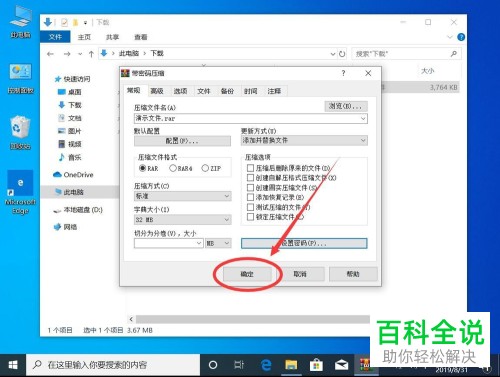Switch to the 高级 tab
500x377 pixels.
[157, 91]
